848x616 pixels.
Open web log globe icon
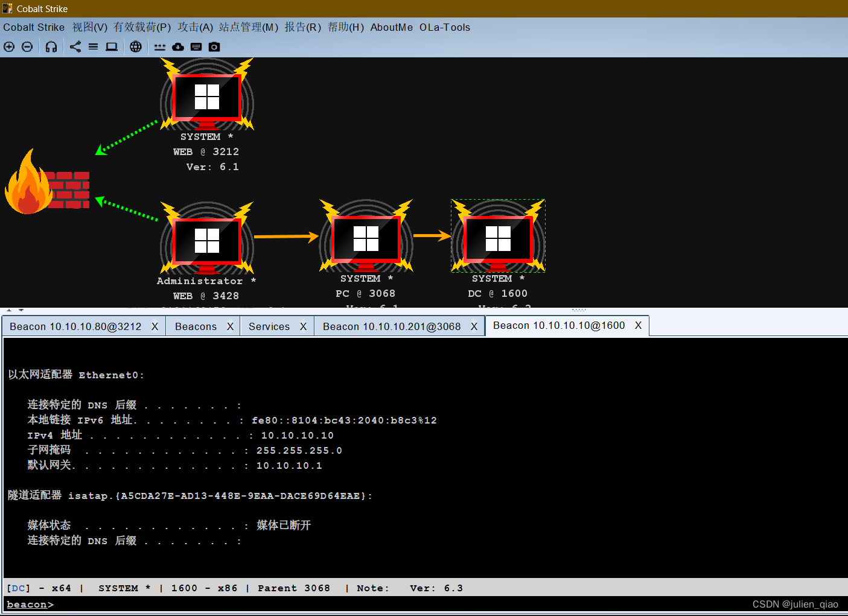pos(136,46)
